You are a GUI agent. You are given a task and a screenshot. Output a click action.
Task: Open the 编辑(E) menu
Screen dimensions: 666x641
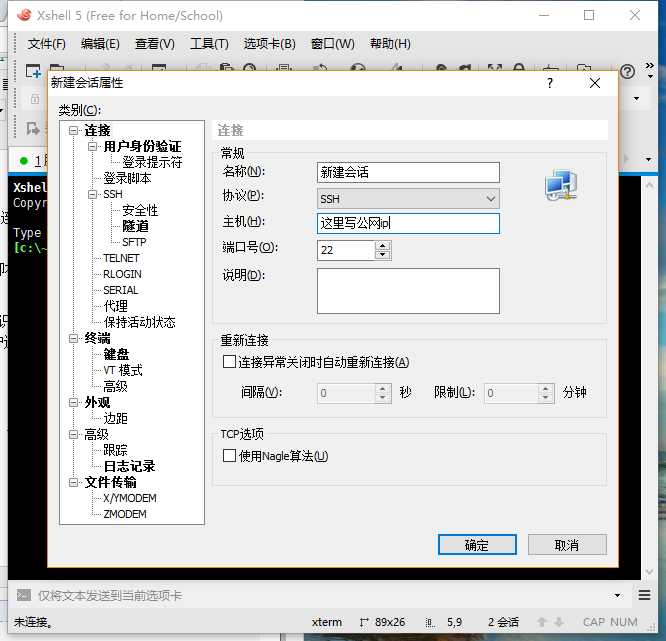(x=100, y=44)
